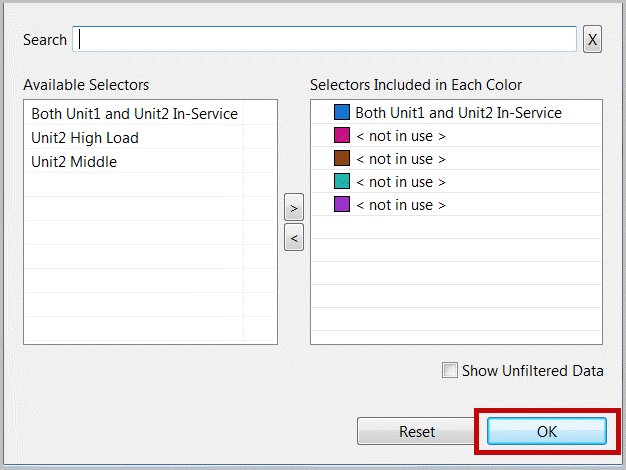Screen dimensions: 626x470
Task: Click the X button to clear search
Action: click(592, 40)
